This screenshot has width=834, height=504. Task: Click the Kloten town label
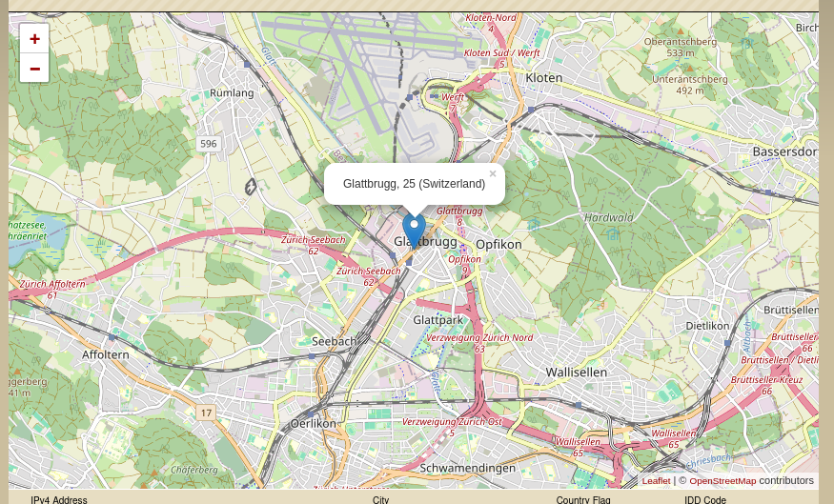click(x=543, y=77)
